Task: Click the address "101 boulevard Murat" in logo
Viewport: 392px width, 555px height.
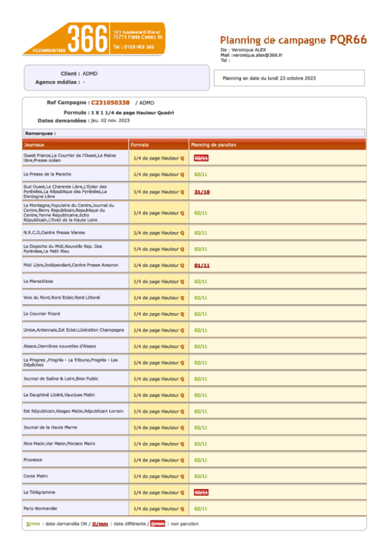Action: tap(137, 32)
